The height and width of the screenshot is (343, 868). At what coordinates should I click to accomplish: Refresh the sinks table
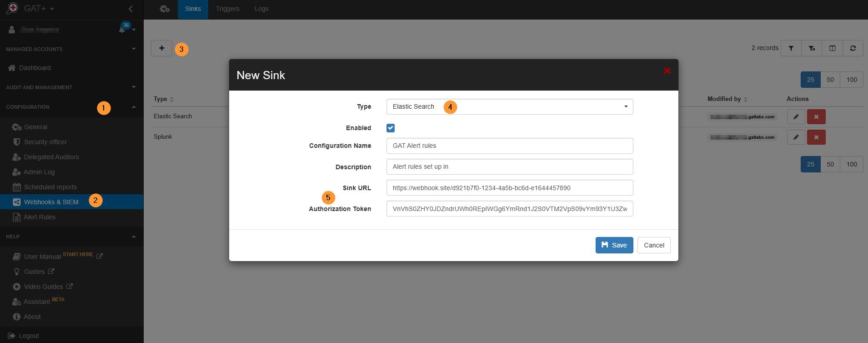pyautogui.click(x=853, y=48)
